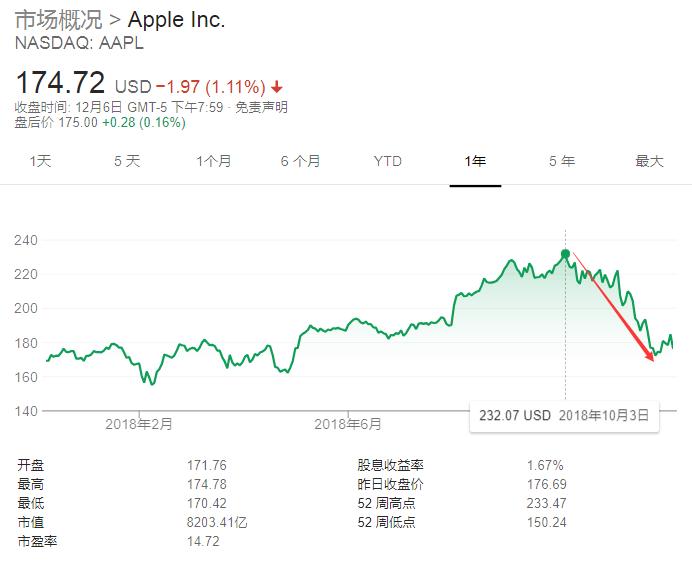Viewport: 692px width, 572px height.
Task: Select the 1天 time range tab
Action: tap(40, 161)
